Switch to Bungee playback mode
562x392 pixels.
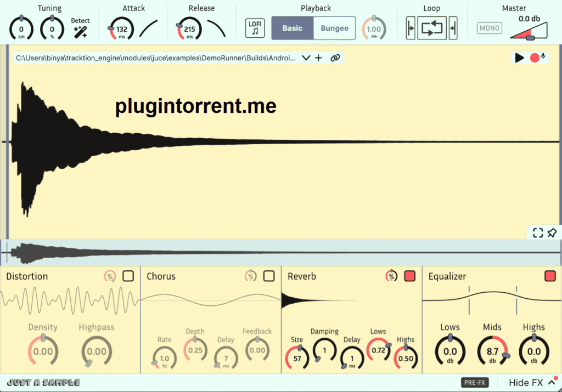pos(334,28)
